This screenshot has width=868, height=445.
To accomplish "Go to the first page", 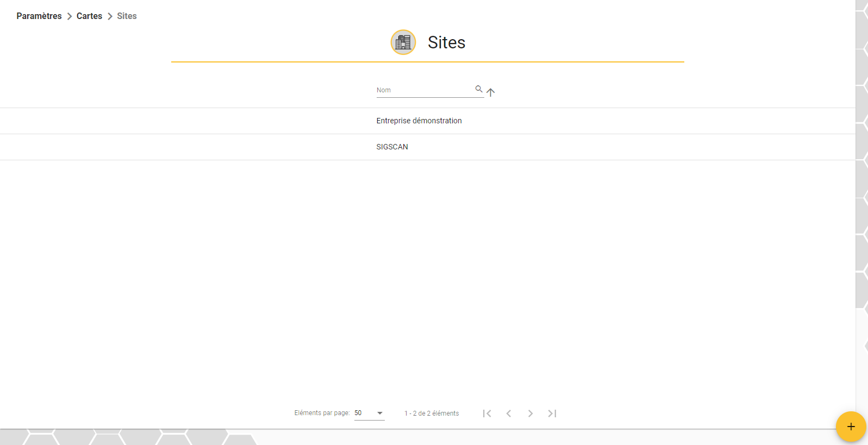I will point(487,413).
